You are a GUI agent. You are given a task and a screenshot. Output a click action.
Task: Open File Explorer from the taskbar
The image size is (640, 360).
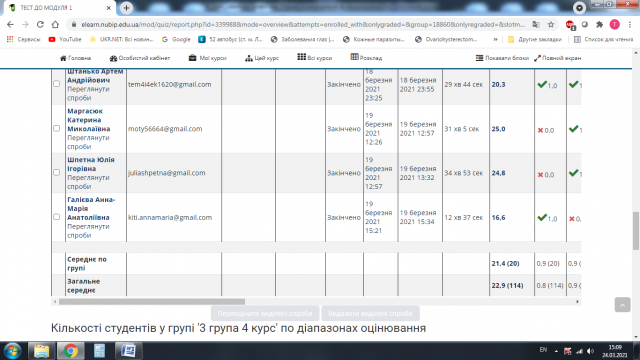(x=41, y=351)
